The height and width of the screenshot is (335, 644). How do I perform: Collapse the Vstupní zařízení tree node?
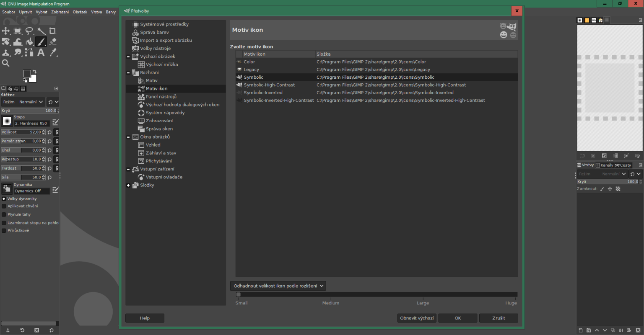tap(128, 169)
